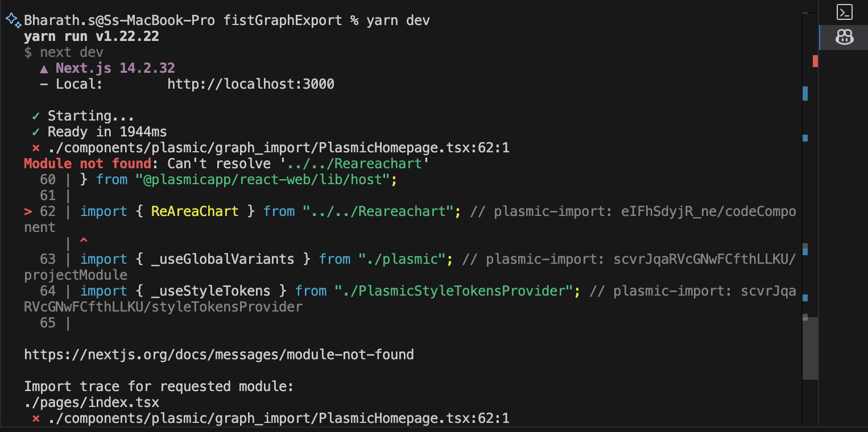Click the terminal scrollbar thumb
868x432 pixels.
[x=810, y=348]
